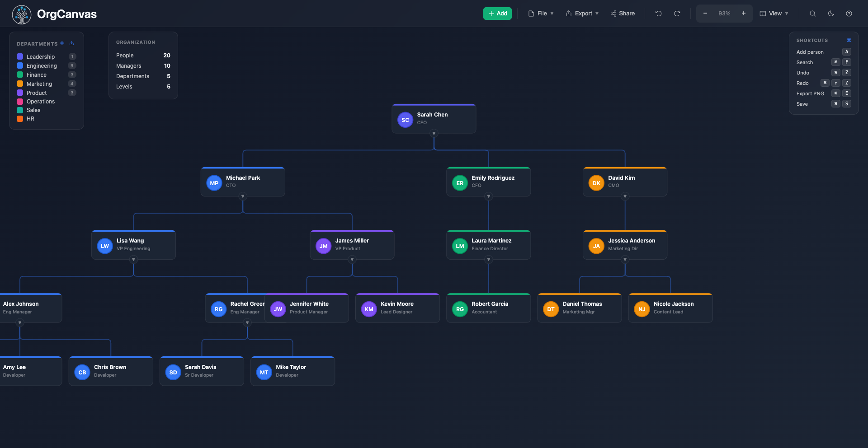868x448 pixels.
Task: Collapse Lisa Wang's team chevron
Action: (x=133, y=259)
